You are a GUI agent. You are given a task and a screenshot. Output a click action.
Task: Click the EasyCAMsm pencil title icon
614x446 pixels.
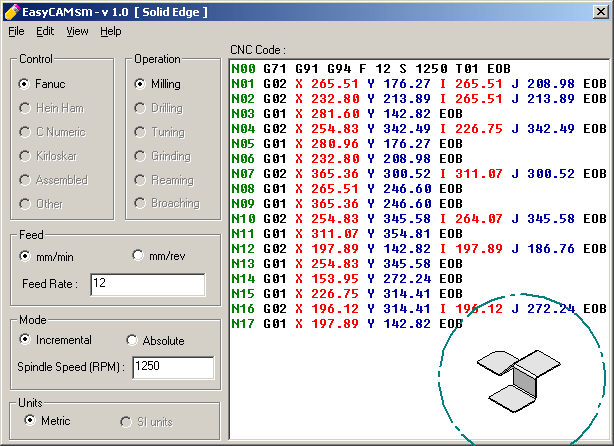click(12, 12)
